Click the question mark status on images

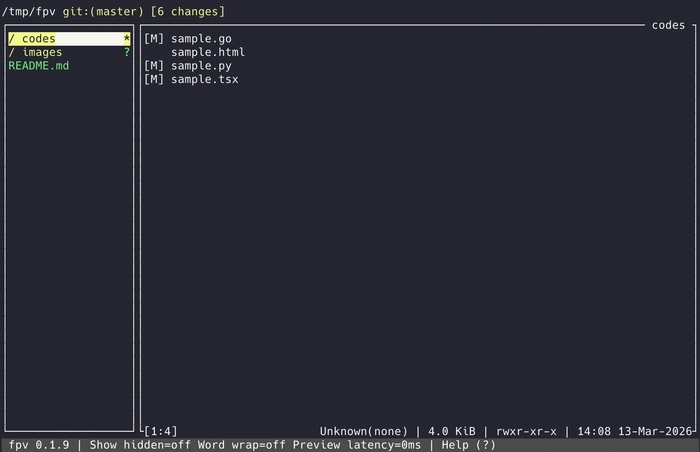[126, 52]
